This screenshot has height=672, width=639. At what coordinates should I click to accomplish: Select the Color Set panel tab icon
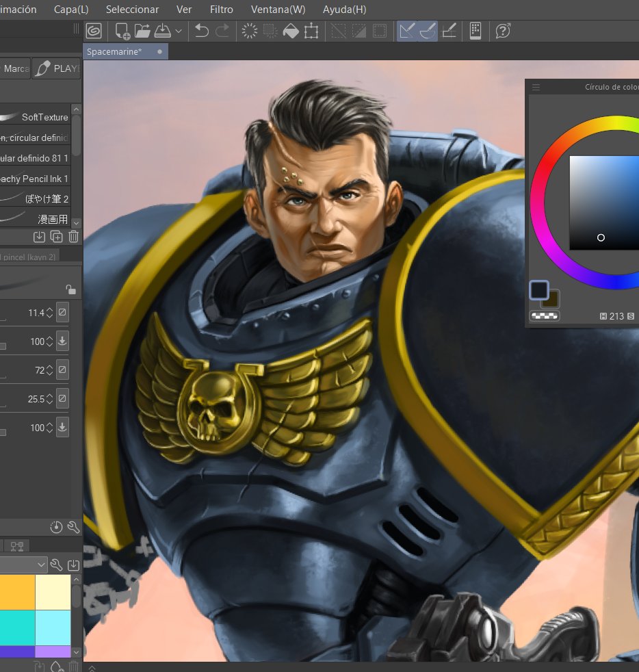pyautogui.click(x=17, y=546)
